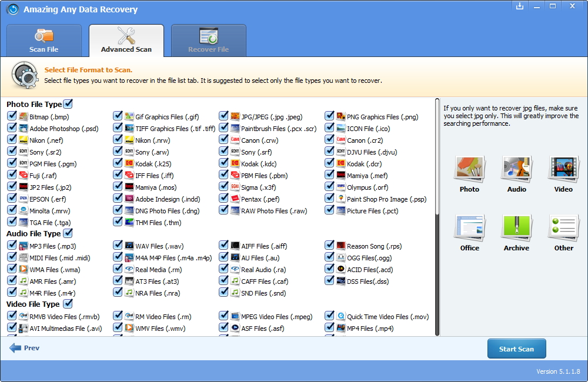Click the JPG/JPEG file type icon
Screen dimensions: 588x382
pyautogui.click(x=235, y=116)
